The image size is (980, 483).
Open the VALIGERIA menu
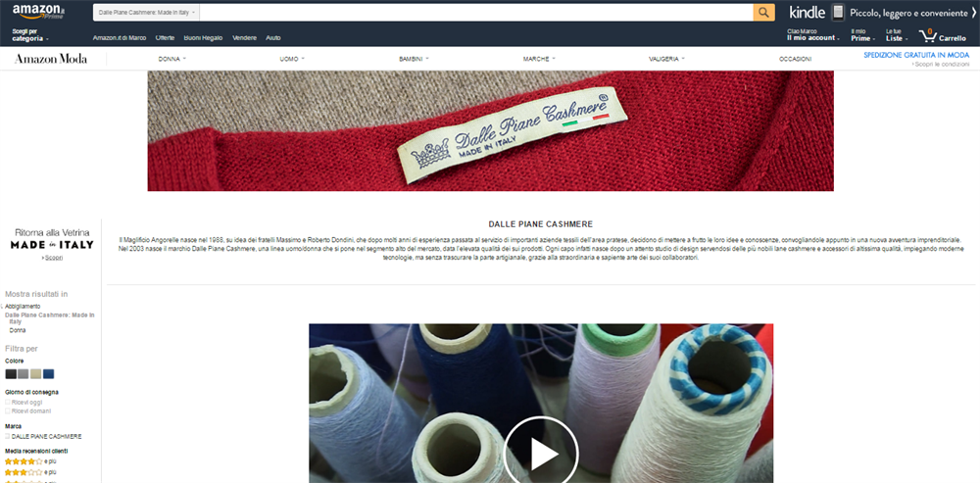tap(666, 59)
